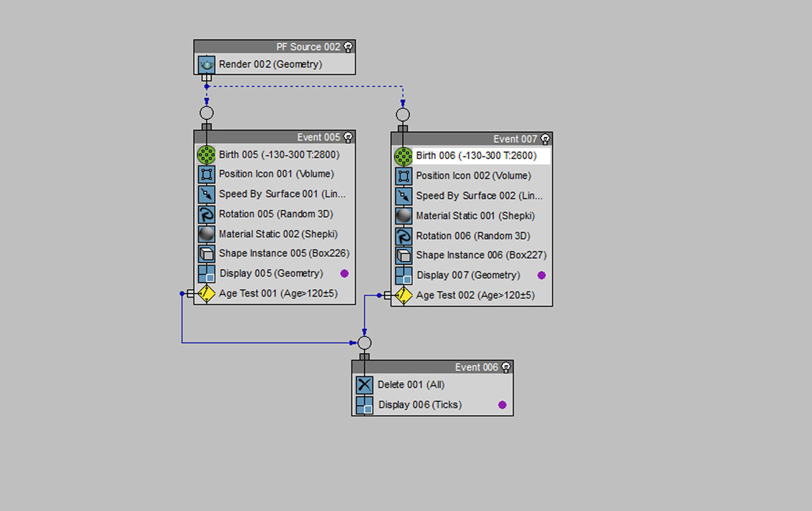This screenshot has width=812, height=511.
Task: Toggle Event 007 lightbulb activation
Action: pos(545,139)
